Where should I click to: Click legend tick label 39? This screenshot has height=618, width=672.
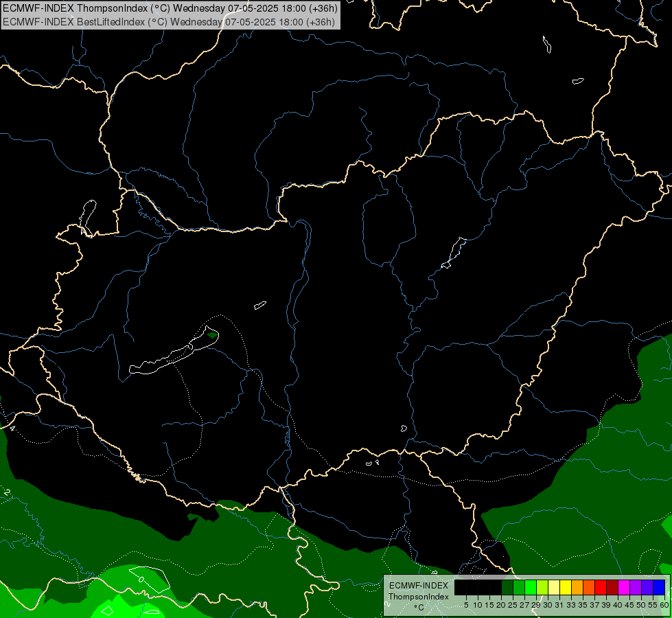(x=606, y=605)
